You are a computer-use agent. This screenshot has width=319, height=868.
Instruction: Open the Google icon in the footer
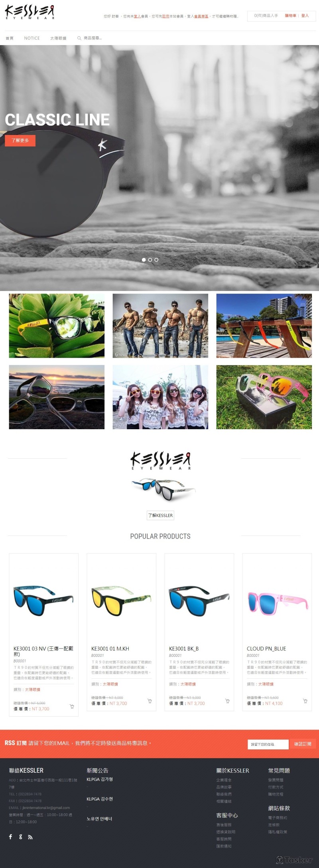coord(20,836)
